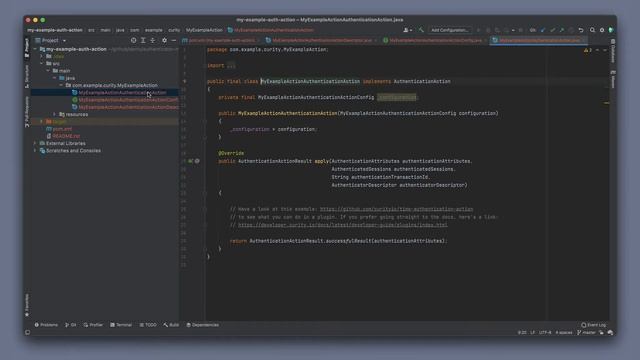Open the Problems tool window tab
This screenshot has width=640, height=360.
[46, 325]
